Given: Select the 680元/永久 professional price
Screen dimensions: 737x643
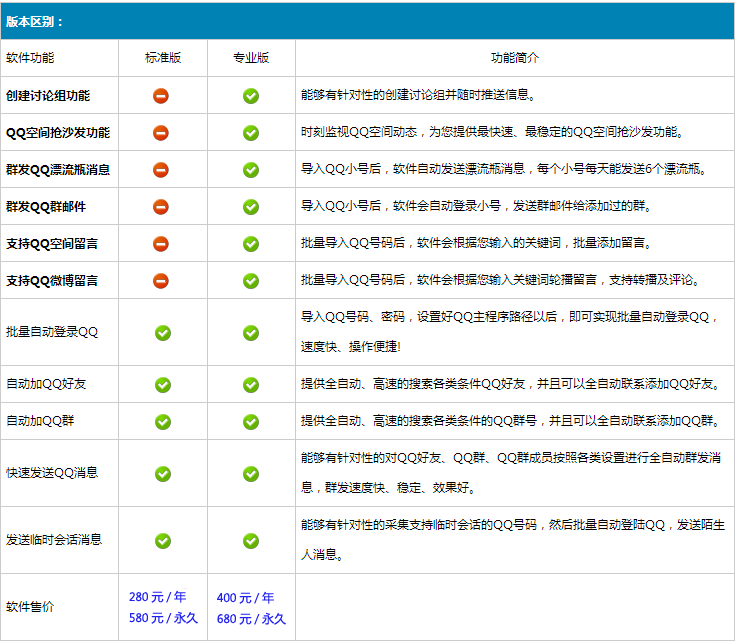Looking at the screenshot, I should [x=251, y=619].
